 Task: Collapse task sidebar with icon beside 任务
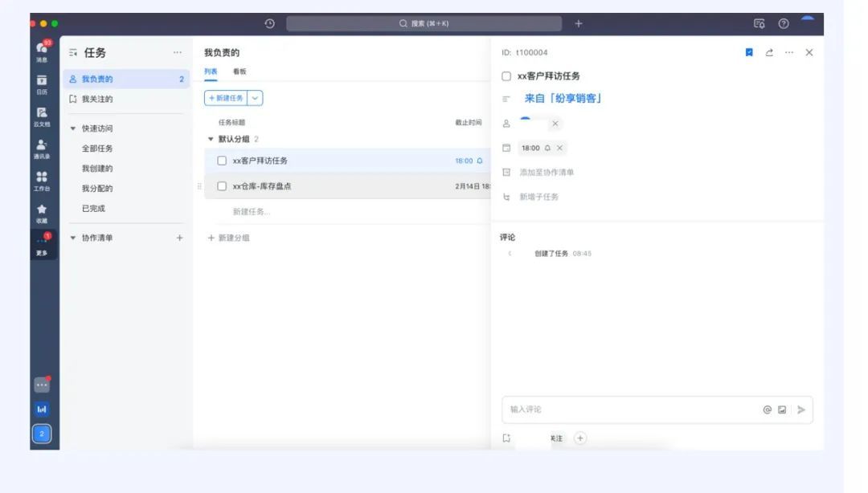pos(73,52)
